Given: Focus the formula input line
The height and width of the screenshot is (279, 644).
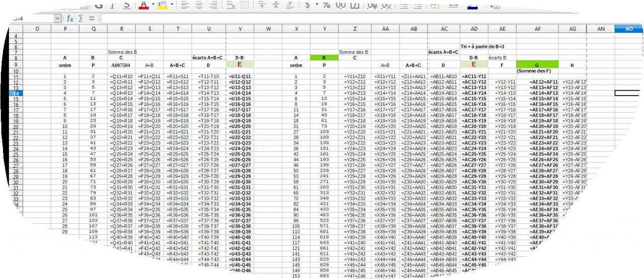Looking at the screenshot, I should [x=372, y=19].
